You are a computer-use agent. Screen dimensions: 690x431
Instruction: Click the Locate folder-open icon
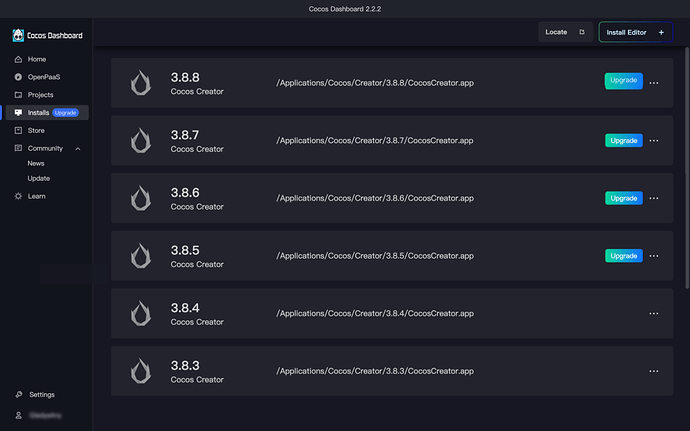582,32
